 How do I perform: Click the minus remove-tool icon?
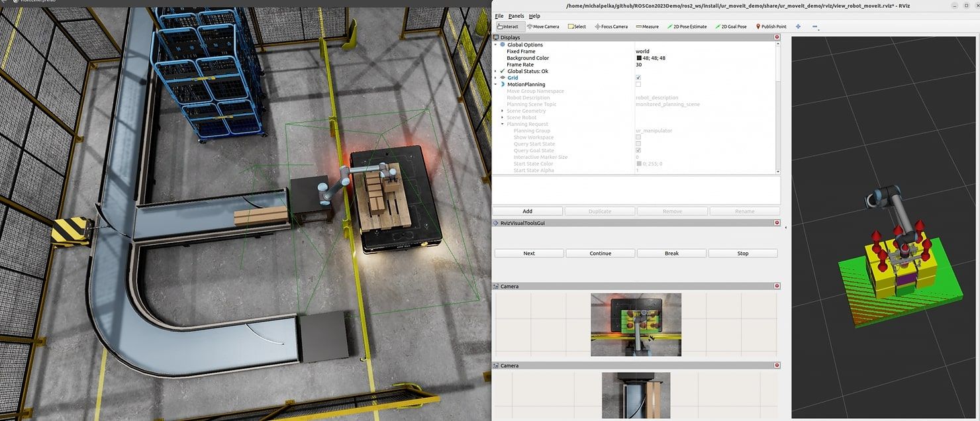[815, 27]
